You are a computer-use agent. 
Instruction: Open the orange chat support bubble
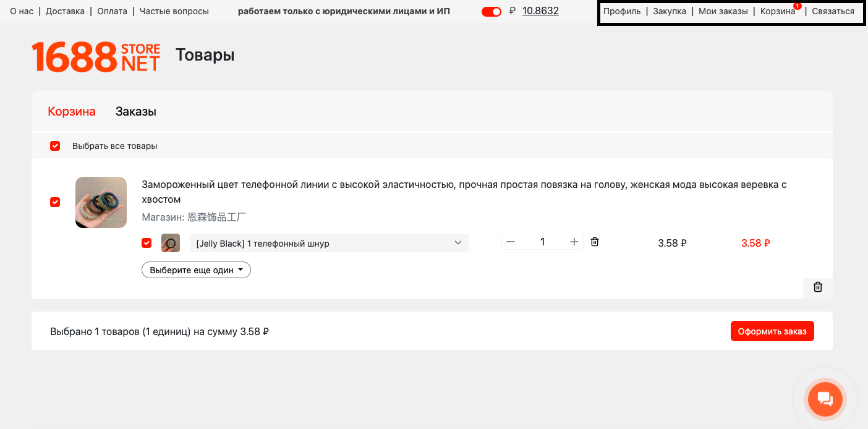(825, 399)
